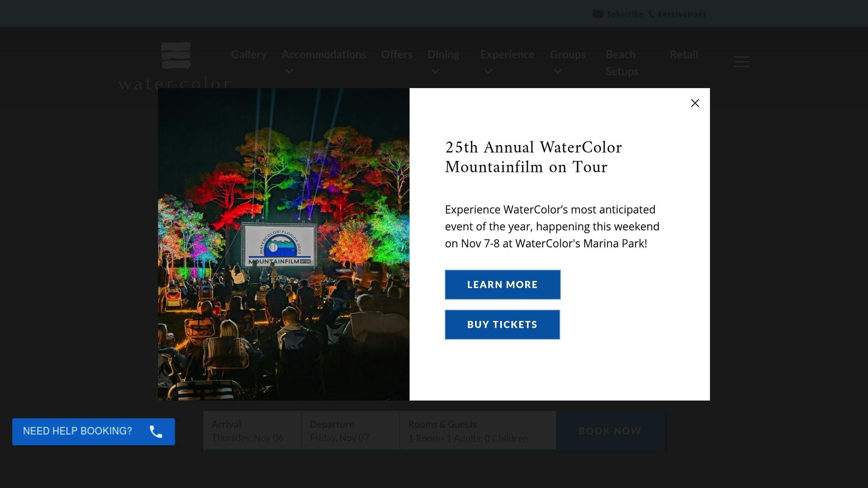The image size is (868, 488).
Task: Expand the Experience dropdown chevron
Action: tap(488, 71)
